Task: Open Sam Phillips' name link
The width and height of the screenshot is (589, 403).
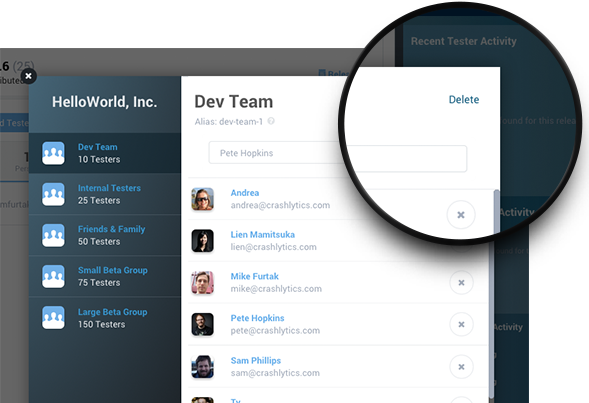Action: [x=255, y=360]
